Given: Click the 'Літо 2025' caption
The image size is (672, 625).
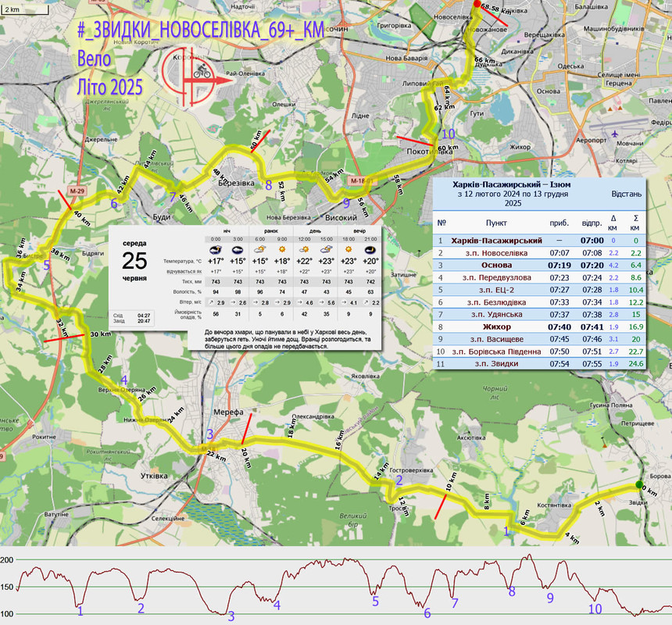Looking at the screenshot, I should [x=109, y=87].
